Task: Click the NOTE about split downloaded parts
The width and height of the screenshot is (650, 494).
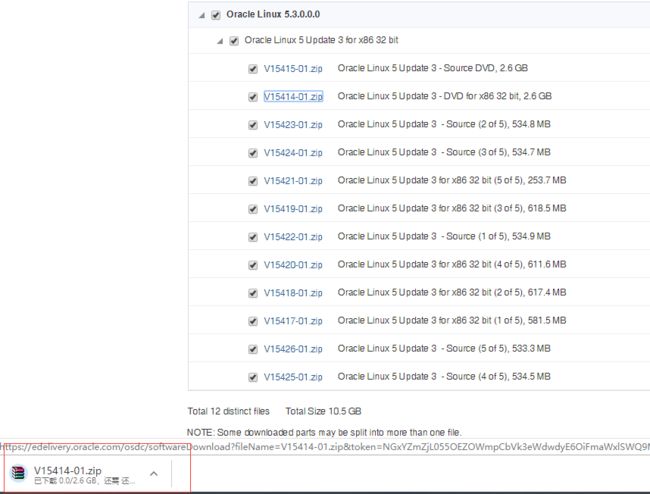Action: pyautogui.click(x=324, y=432)
